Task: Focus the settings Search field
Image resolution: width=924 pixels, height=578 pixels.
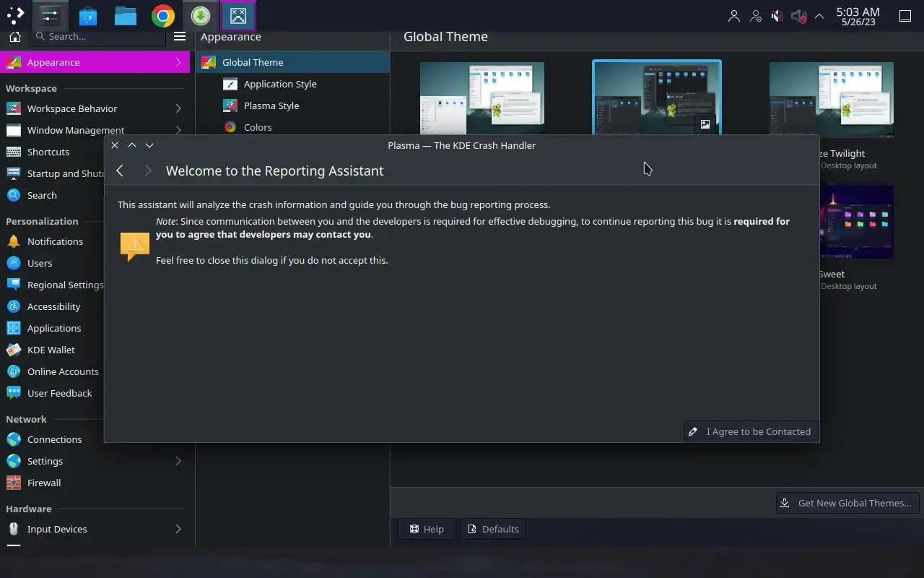Action: point(99,36)
